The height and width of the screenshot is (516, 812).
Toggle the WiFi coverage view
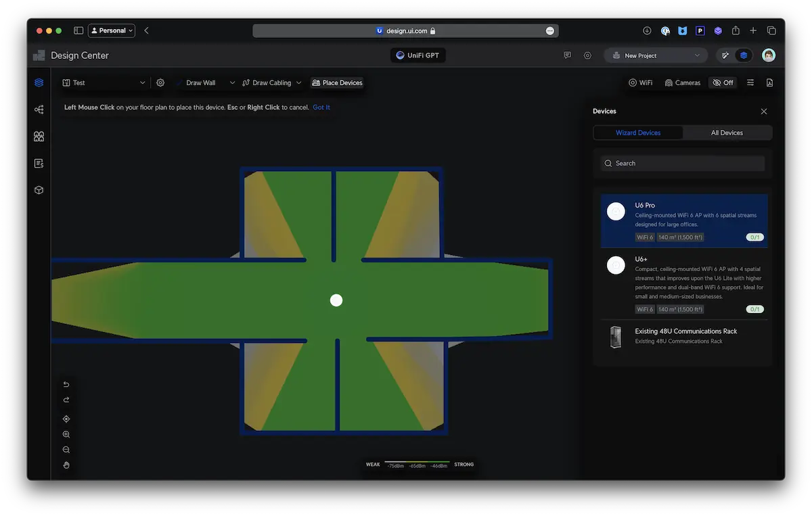point(640,83)
